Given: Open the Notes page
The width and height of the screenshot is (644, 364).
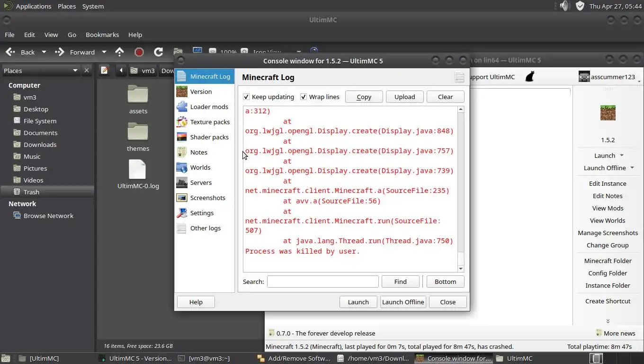Looking at the screenshot, I should click(205, 152).
